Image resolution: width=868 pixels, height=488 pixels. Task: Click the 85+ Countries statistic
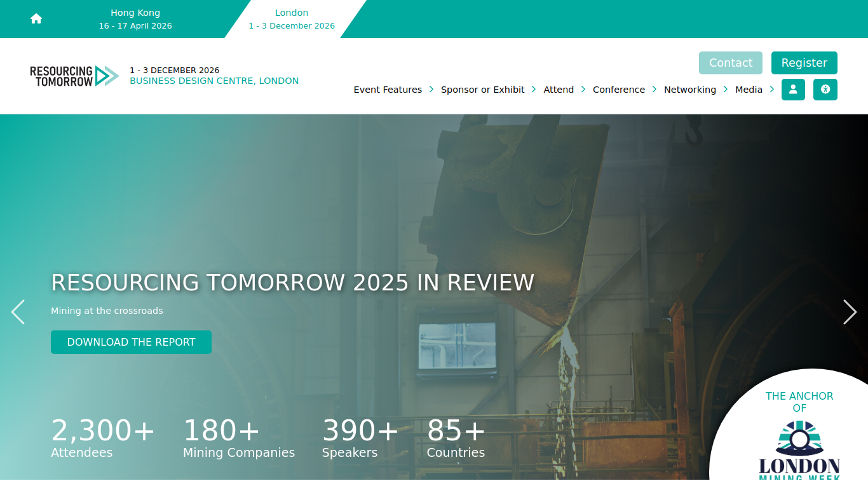[x=456, y=438]
